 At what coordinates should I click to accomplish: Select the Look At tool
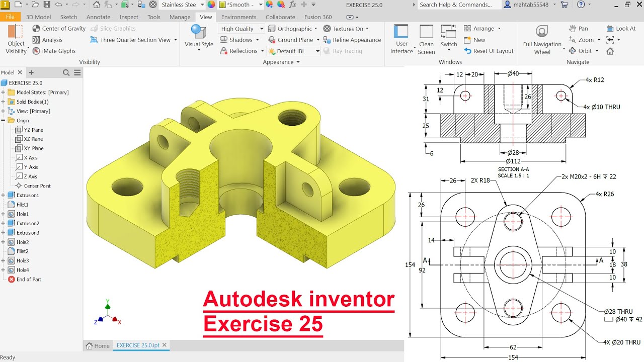point(621,29)
